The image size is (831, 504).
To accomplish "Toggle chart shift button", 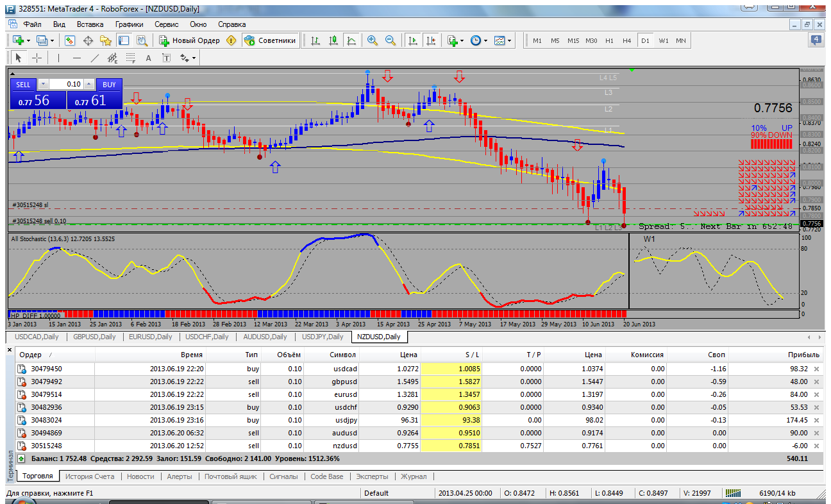I will [430, 40].
